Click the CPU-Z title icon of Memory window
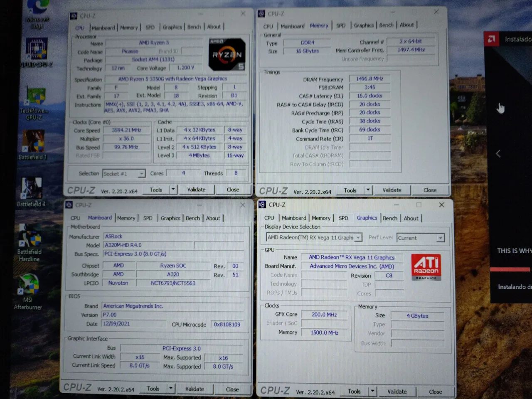This screenshot has height=399, width=532. pos(261,14)
